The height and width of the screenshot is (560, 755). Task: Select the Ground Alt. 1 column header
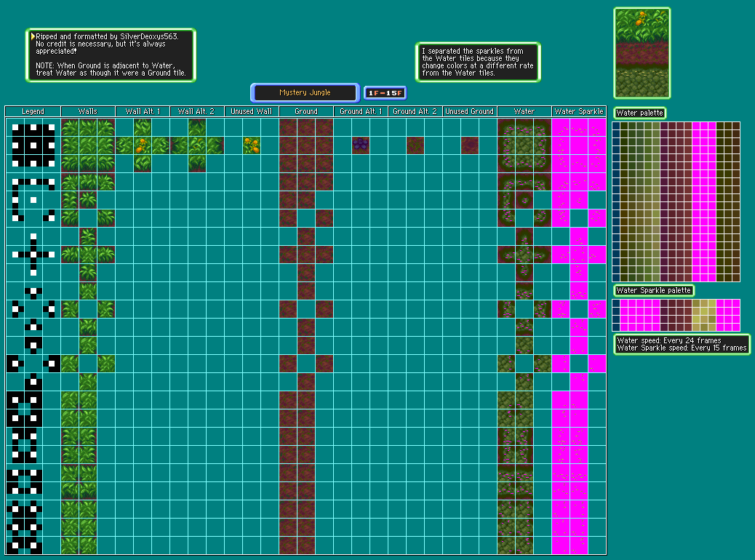click(x=361, y=112)
